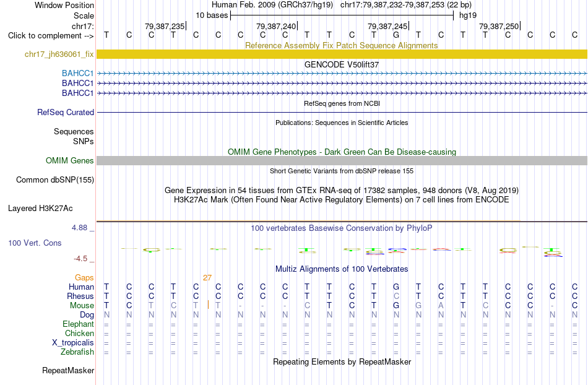Click the RefSeq Curated track label
Viewport: 588px width, 385px height.
[66, 113]
